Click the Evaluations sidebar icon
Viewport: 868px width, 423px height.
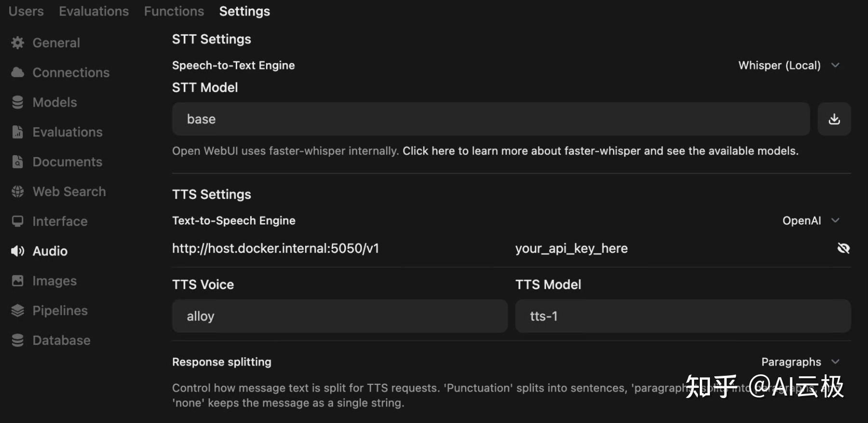pos(17,132)
